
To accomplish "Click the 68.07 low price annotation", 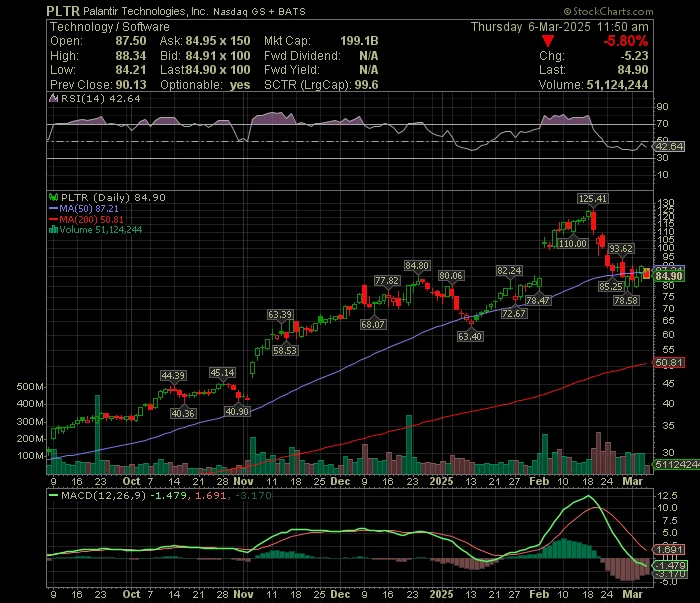I will [373, 324].
